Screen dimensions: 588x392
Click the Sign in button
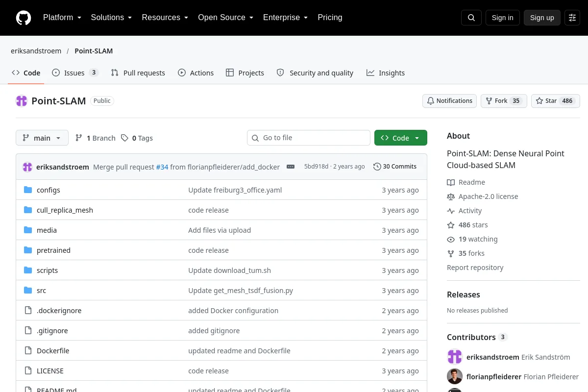pyautogui.click(x=502, y=18)
